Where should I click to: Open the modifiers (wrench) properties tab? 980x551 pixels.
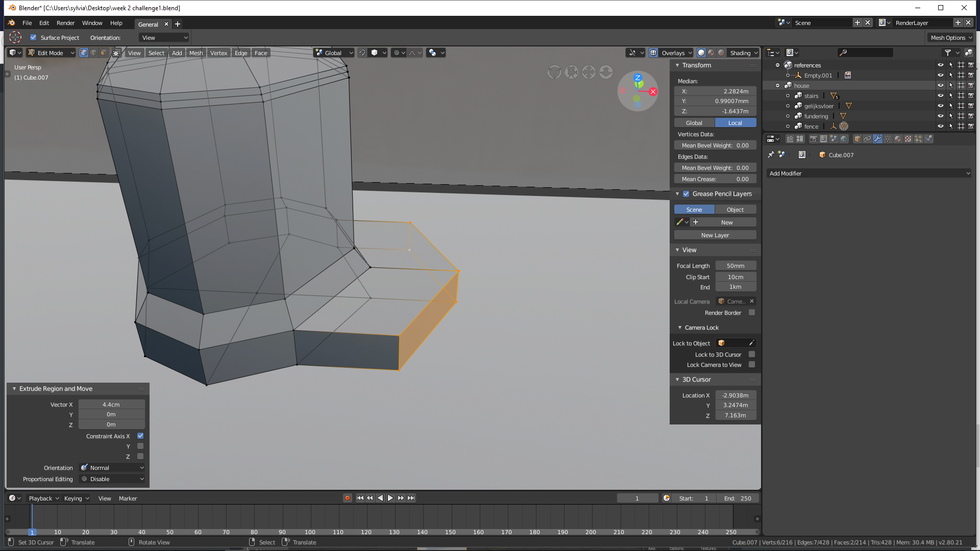(x=877, y=139)
